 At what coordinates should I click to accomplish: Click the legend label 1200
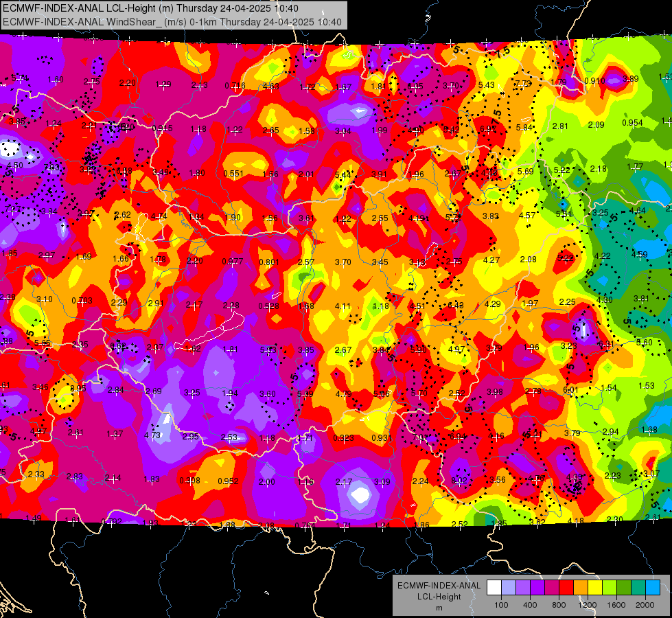(587, 605)
